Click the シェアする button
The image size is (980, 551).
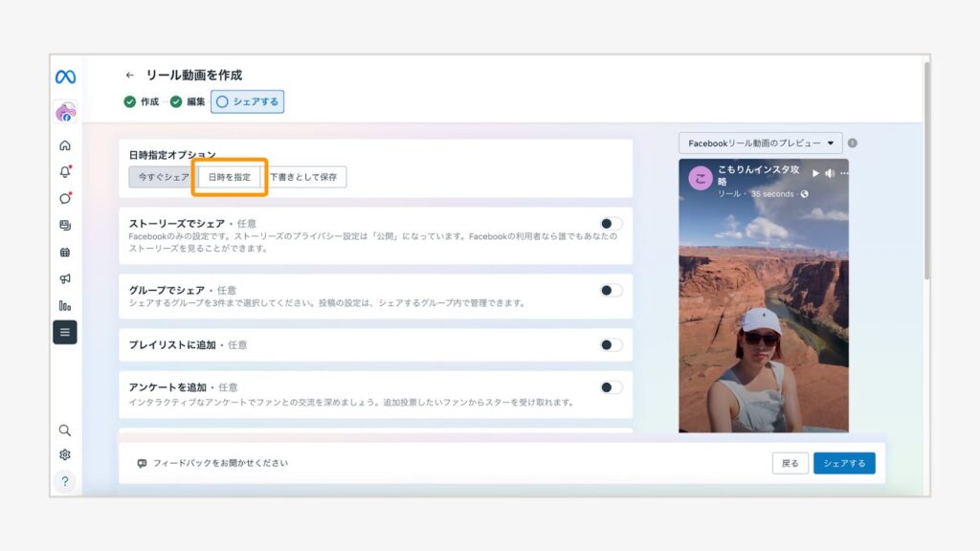[843, 462]
